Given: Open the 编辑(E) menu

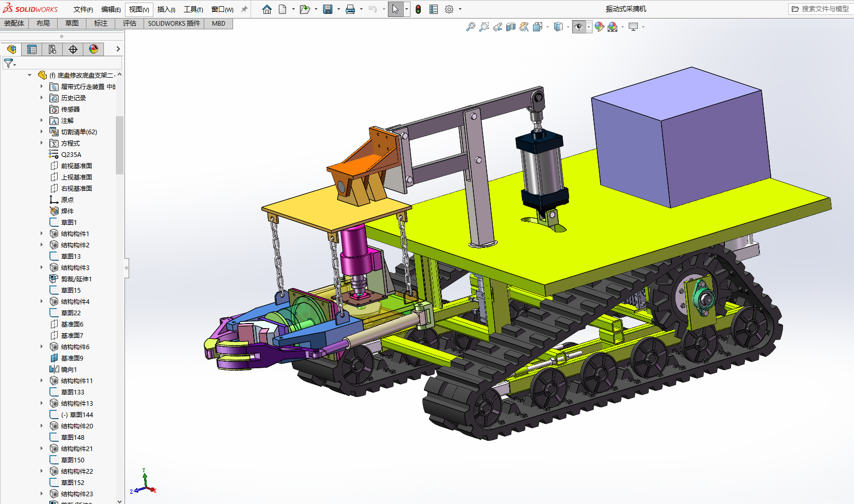Looking at the screenshot, I should (111, 9).
